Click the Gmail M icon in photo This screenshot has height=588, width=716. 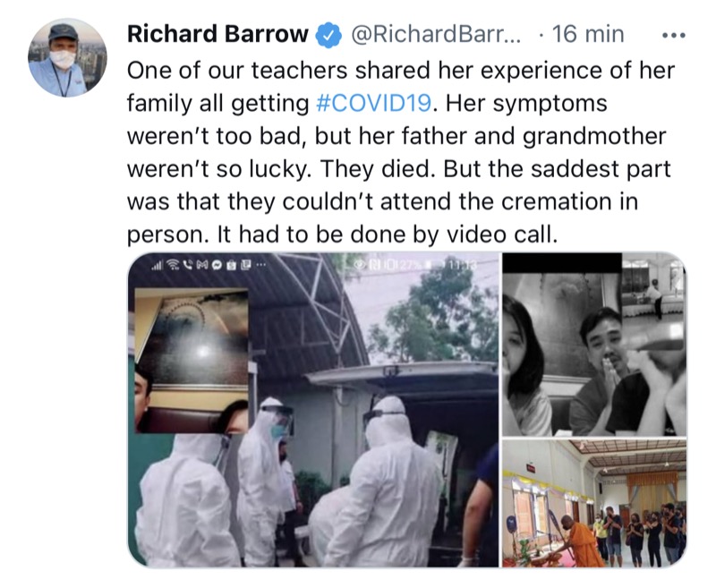[x=203, y=264]
